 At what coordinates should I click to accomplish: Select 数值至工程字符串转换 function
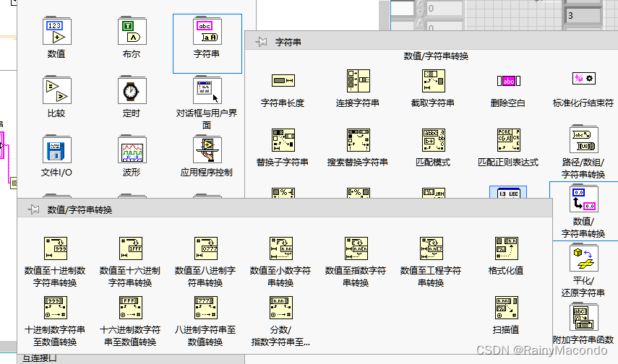click(x=432, y=248)
